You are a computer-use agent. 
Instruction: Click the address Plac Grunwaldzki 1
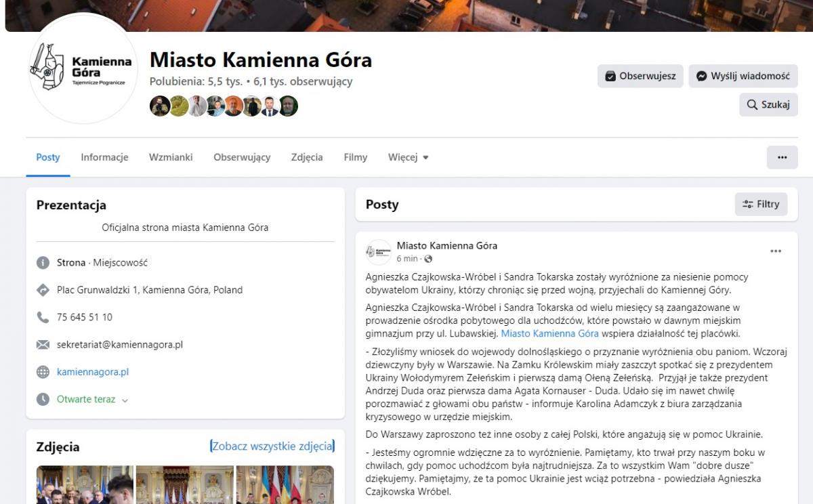tap(150, 290)
